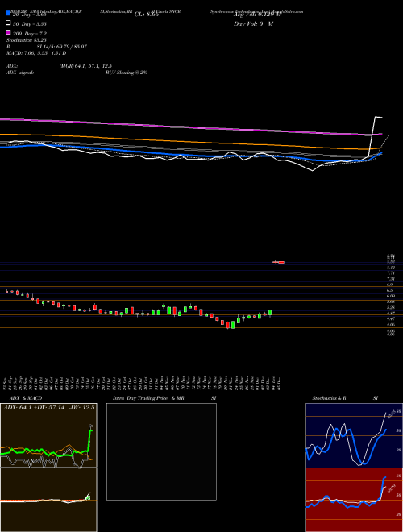Open the red RSI chart panel

pyautogui.click(x=354, y=500)
